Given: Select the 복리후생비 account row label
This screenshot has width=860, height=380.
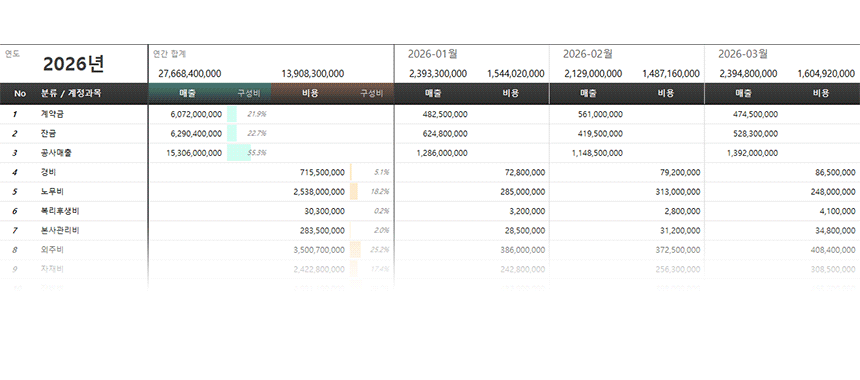Looking at the screenshot, I should pos(60,211).
